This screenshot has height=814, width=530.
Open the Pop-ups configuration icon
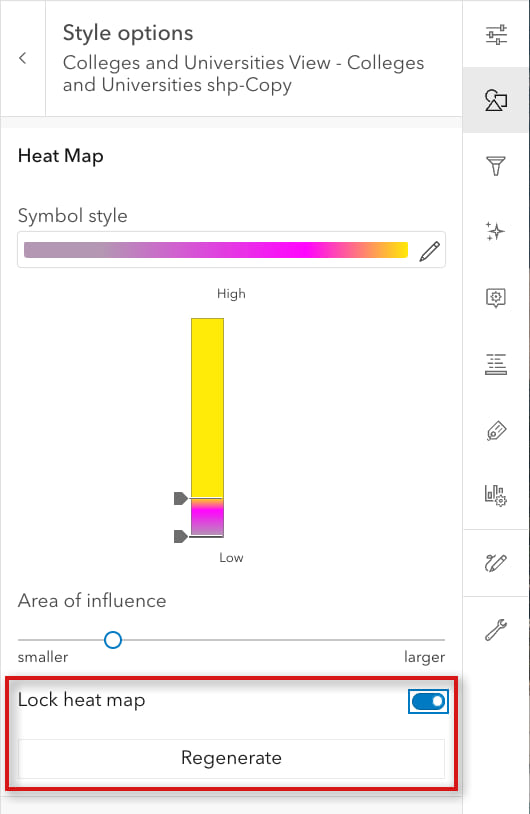(496, 298)
